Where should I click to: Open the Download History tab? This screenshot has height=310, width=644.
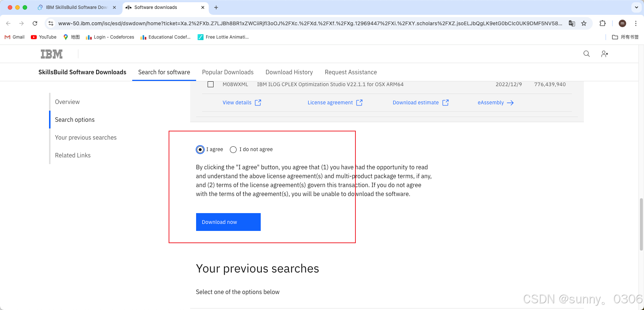[289, 72]
